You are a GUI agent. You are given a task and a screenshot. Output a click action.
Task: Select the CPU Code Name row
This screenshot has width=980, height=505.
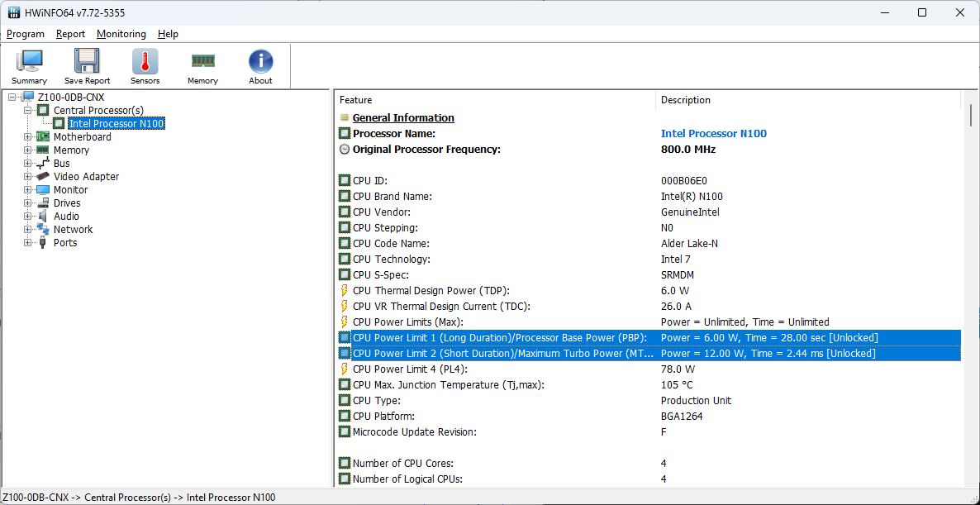[648, 244]
